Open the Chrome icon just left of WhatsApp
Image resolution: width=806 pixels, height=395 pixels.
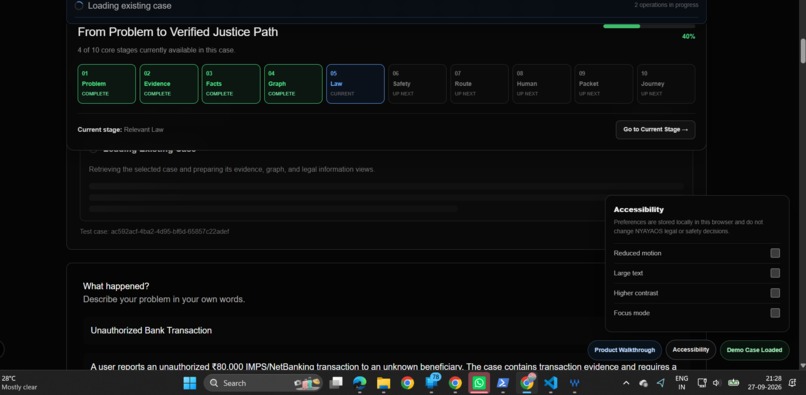point(455,383)
